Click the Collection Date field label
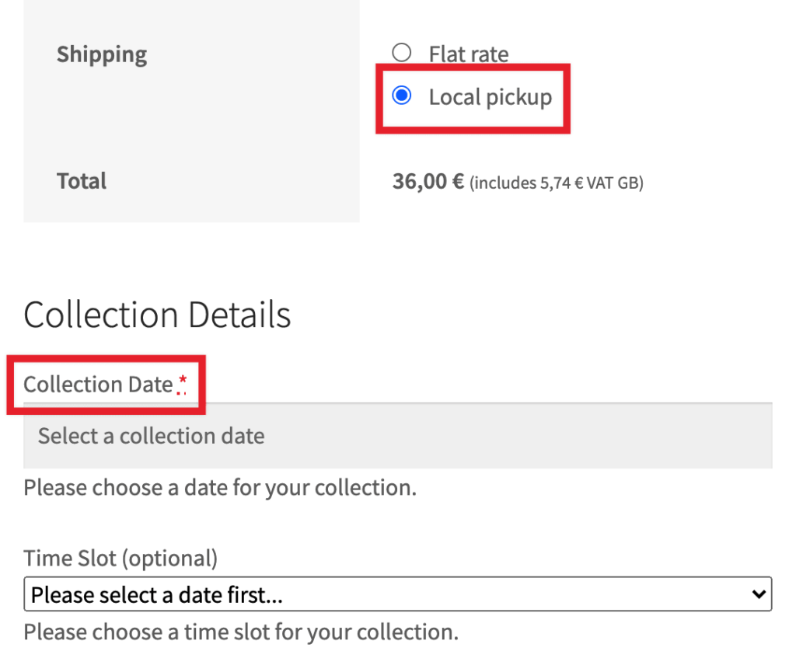This screenshot has width=796, height=672. 98,385
